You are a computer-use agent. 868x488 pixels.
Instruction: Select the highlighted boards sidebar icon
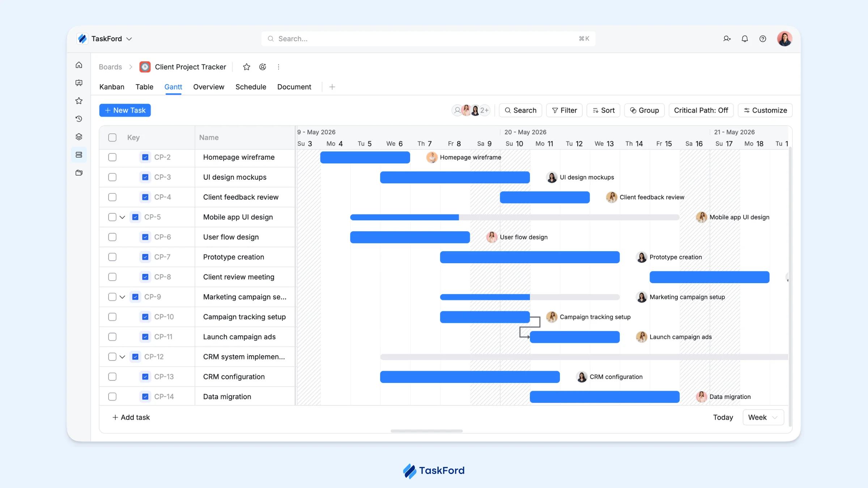tap(79, 155)
